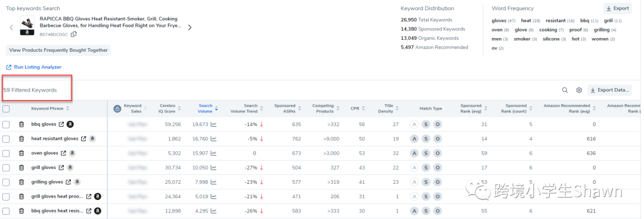Click View Products Frequently Bought Together

point(58,50)
